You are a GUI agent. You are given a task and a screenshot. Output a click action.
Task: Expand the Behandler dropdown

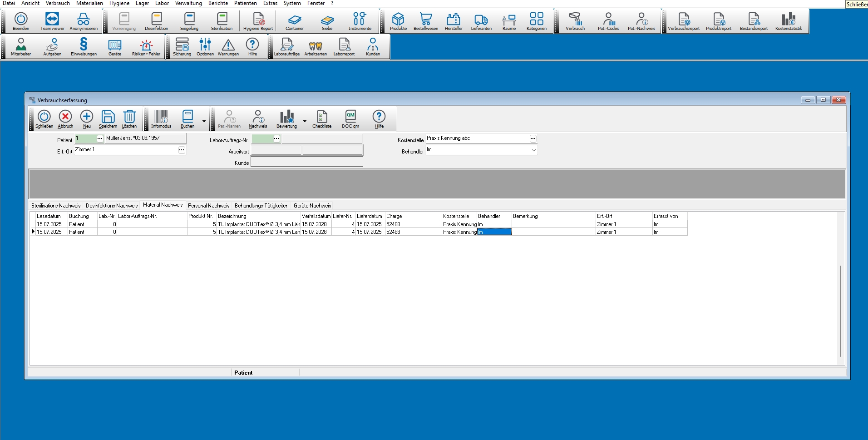(x=533, y=150)
